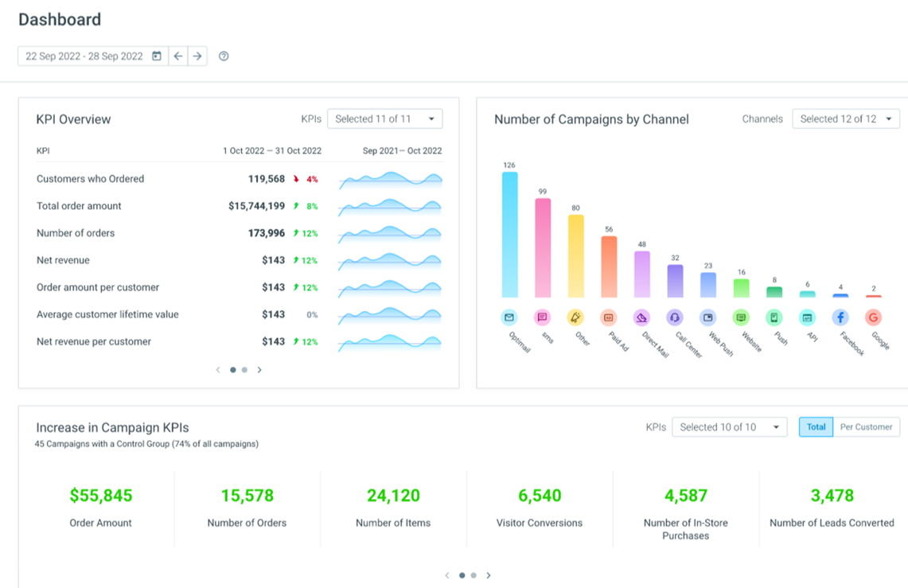Screen dimensions: 908x588
Task: Open the calendar date picker icon
Action: (156, 56)
